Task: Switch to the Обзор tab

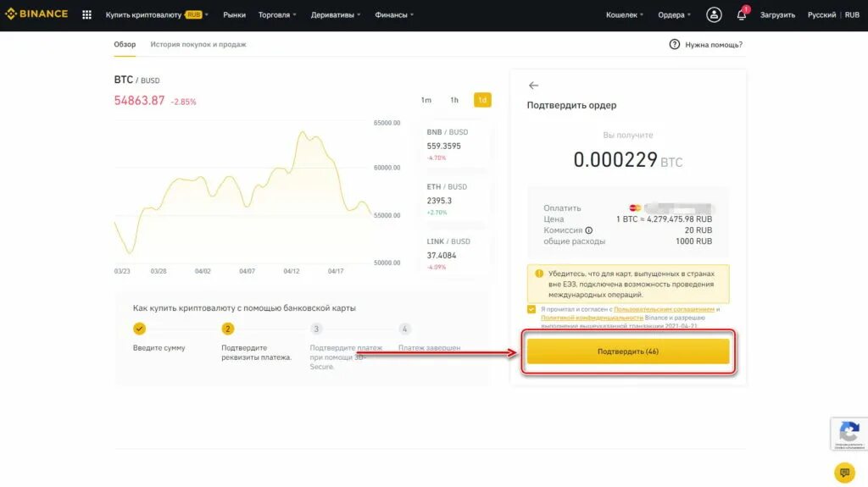Action: tap(125, 44)
